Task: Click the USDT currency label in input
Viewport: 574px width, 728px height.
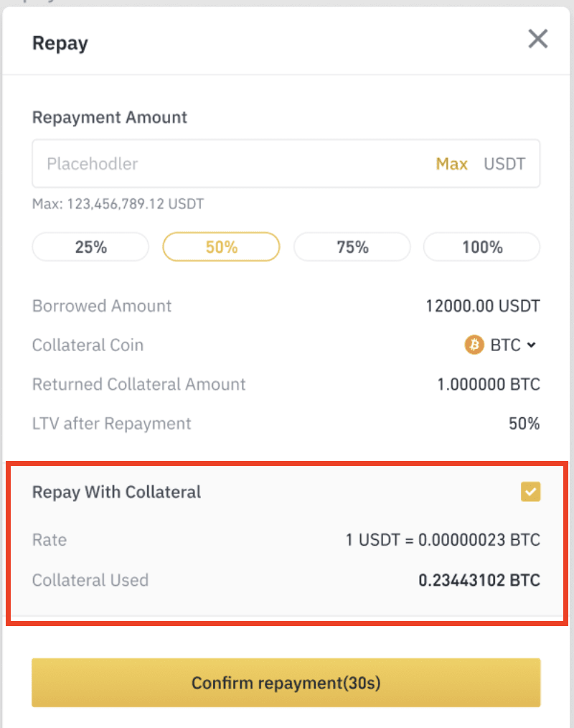Action: coord(504,164)
